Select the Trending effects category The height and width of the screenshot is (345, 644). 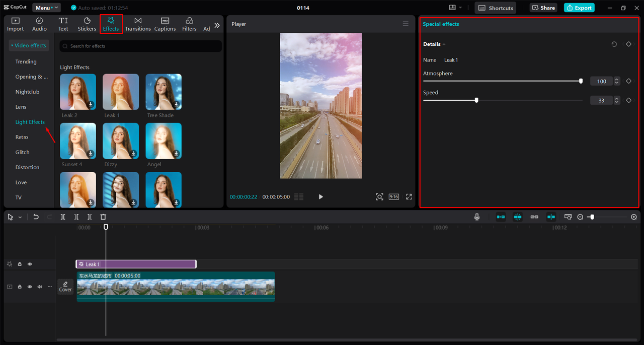pos(26,61)
